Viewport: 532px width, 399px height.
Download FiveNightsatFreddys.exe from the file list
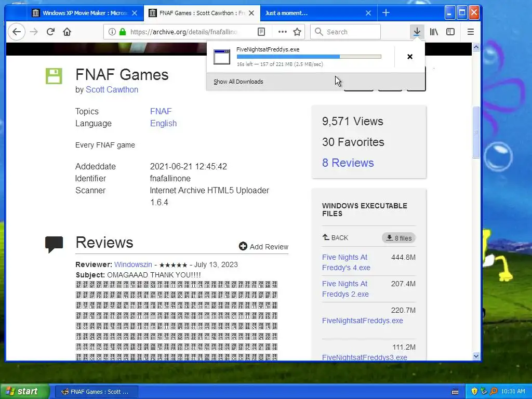(x=362, y=321)
